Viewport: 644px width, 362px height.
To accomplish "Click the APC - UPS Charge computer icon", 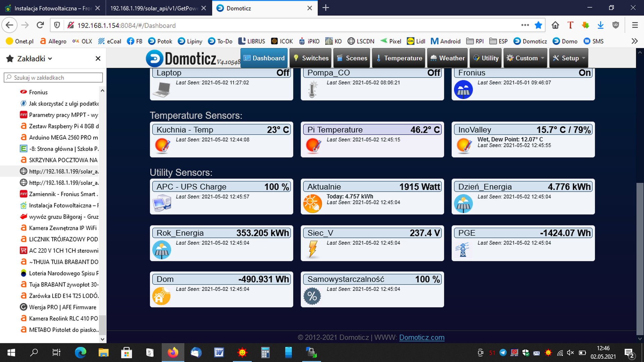I will [162, 203].
